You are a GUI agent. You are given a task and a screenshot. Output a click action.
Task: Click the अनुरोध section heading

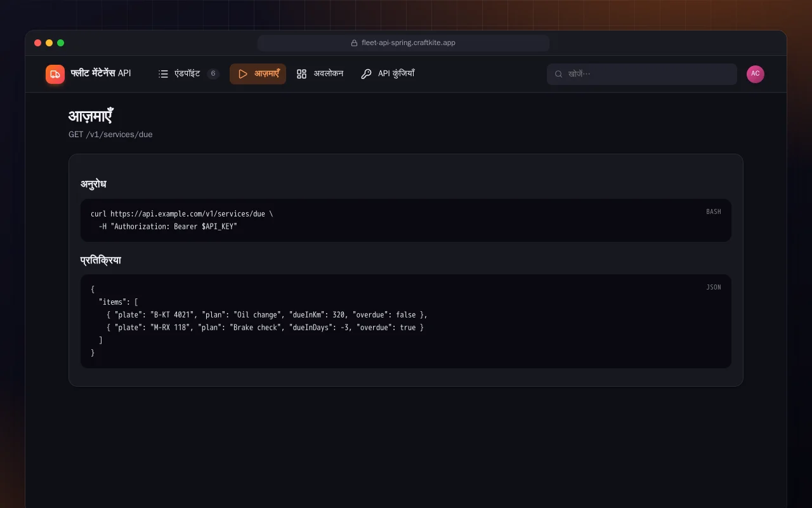[x=93, y=185]
